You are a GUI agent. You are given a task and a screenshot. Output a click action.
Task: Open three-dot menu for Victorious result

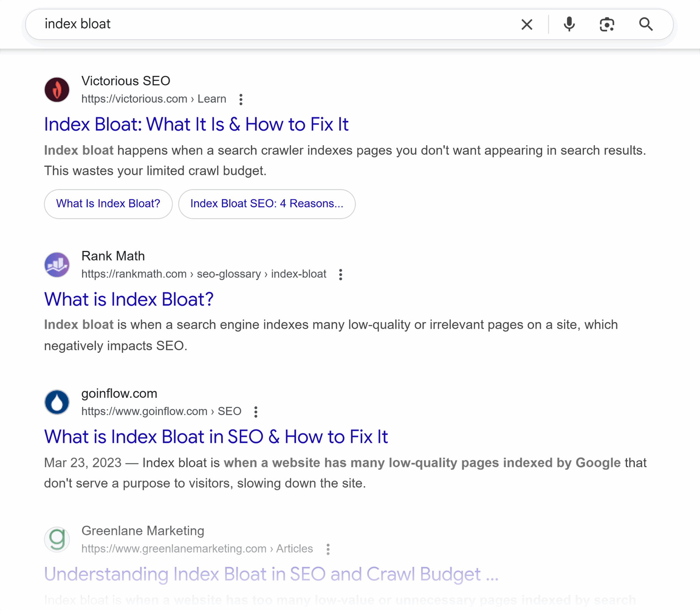(x=241, y=99)
